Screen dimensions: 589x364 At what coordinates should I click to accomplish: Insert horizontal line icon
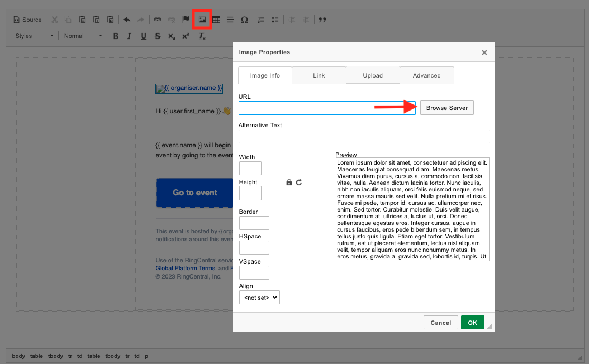(x=230, y=20)
